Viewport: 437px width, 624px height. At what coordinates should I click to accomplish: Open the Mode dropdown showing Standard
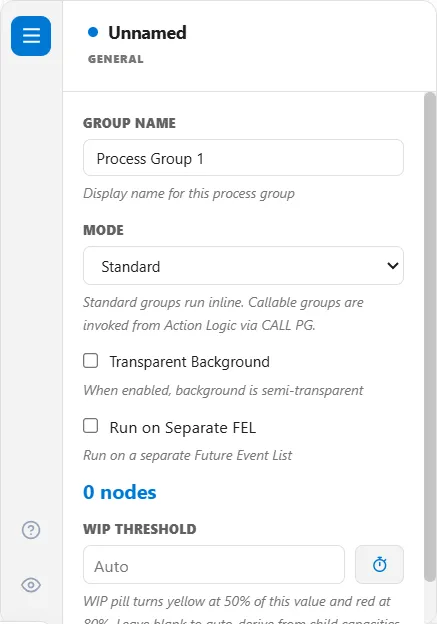click(x=243, y=265)
